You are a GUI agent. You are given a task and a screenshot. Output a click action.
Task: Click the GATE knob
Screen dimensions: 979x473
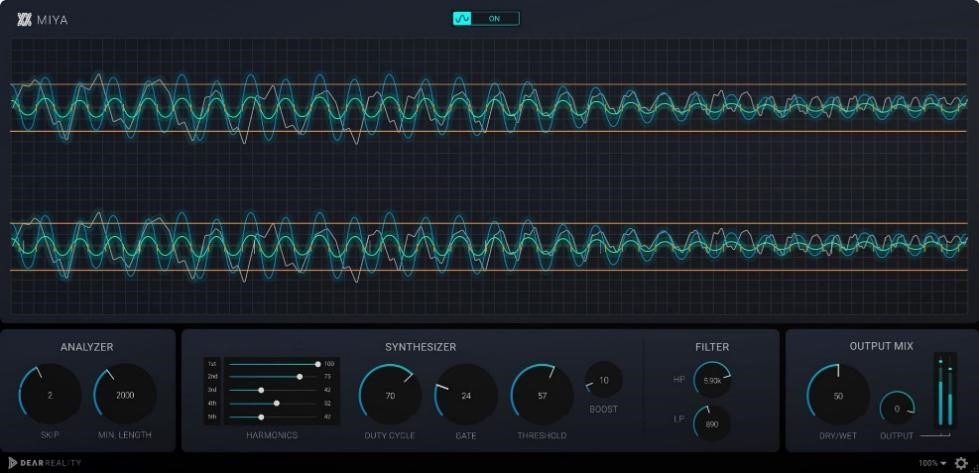(466, 395)
